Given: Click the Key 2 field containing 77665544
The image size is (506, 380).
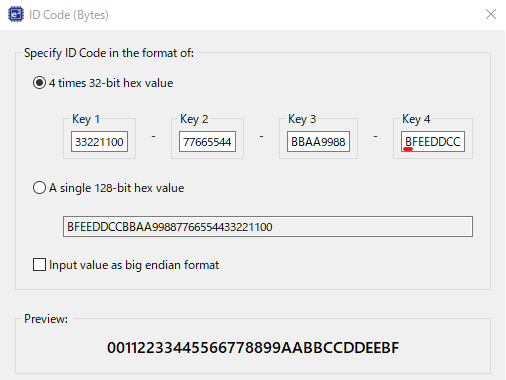Looking at the screenshot, I should pyautogui.click(x=207, y=142).
